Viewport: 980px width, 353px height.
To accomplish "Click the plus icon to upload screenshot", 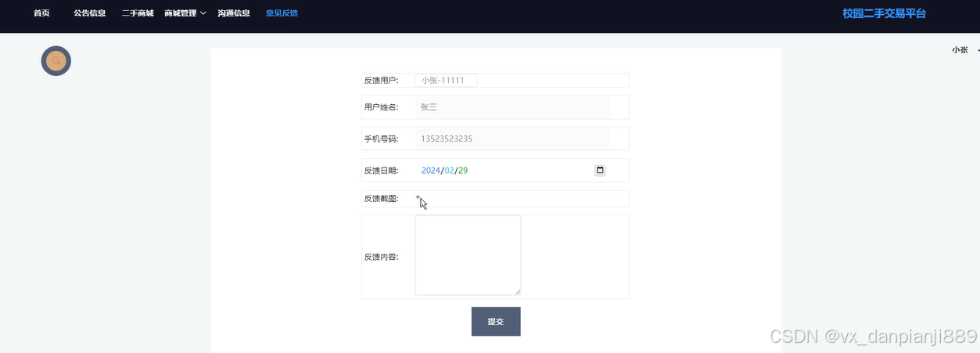I will point(418,198).
